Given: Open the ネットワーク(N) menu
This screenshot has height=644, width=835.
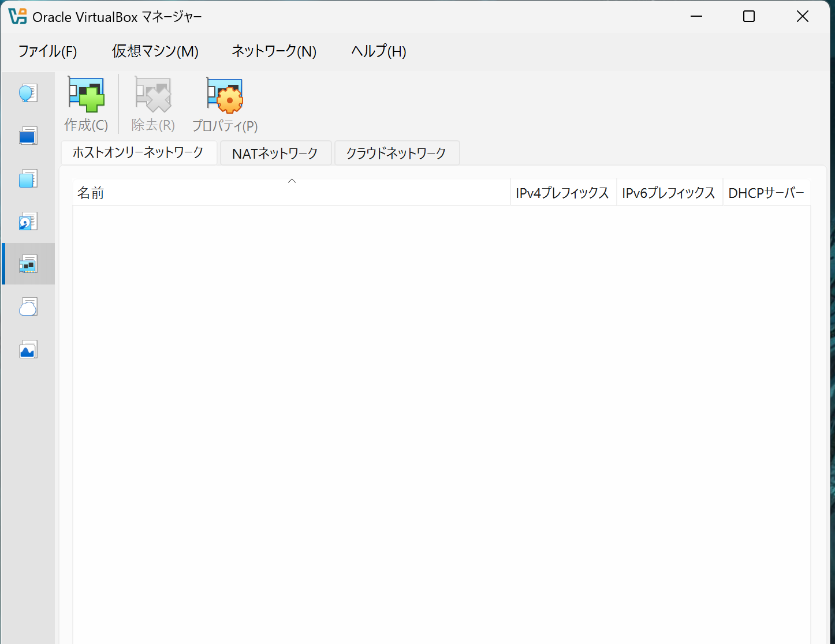Looking at the screenshot, I should 274,51.
